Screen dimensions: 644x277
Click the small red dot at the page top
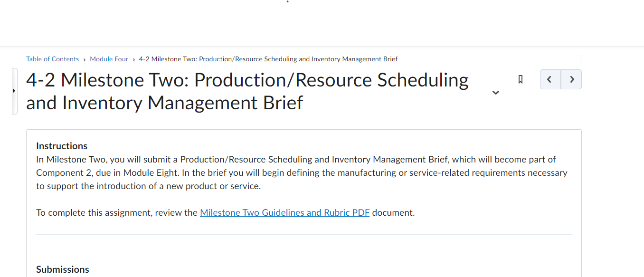tap(287, 1)
